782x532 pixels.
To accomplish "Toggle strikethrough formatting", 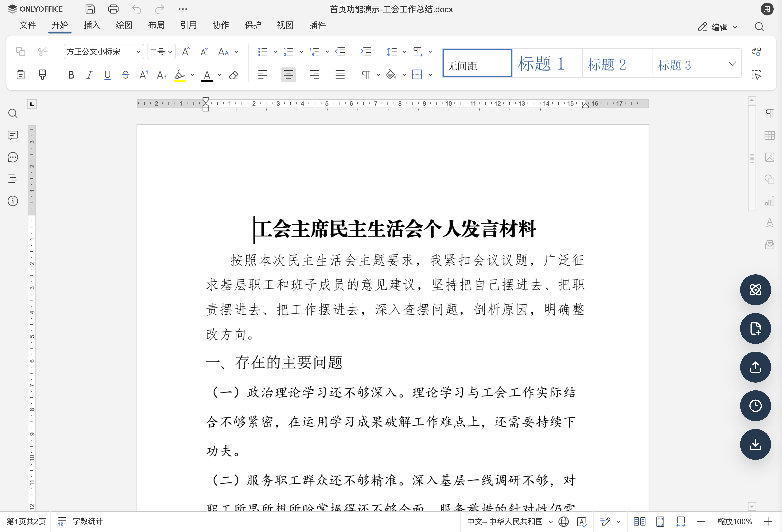I will (x=125, y=75).
